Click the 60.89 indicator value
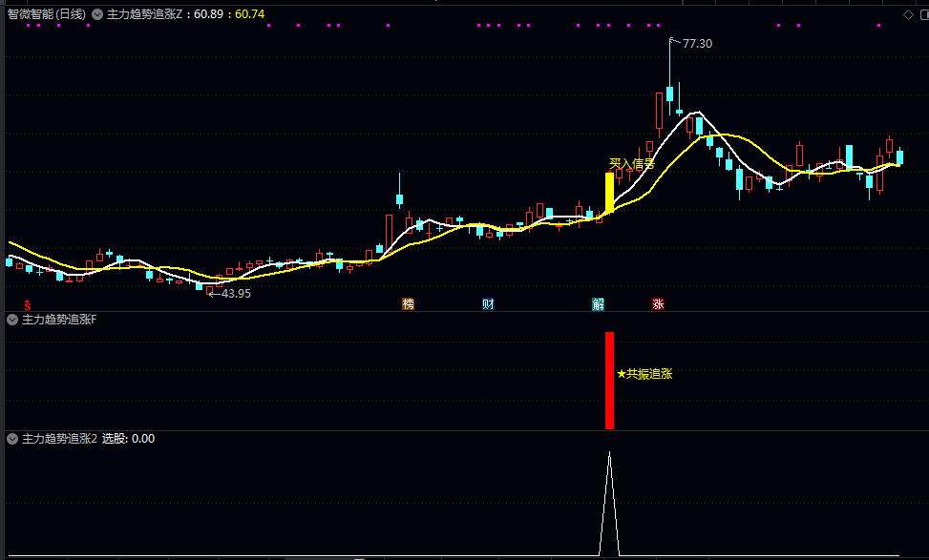The image size is (929, 560). [x=208, y=14]
